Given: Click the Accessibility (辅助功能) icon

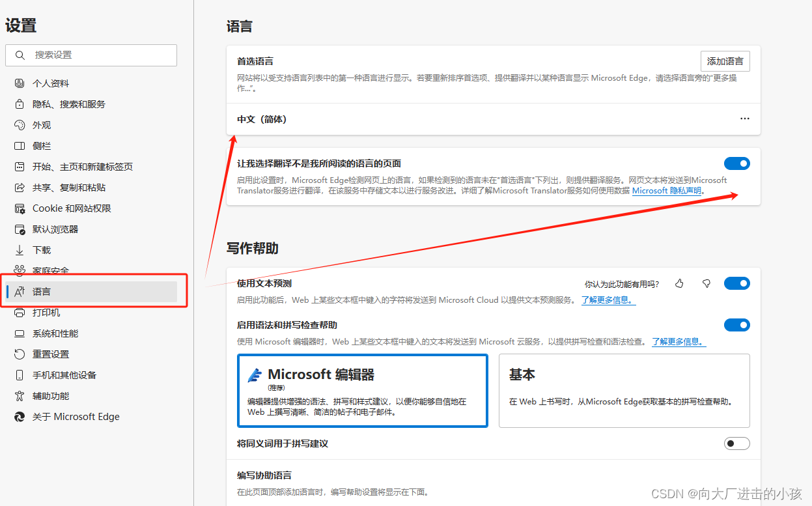Looking at the screenshot, I should point(20,396).
